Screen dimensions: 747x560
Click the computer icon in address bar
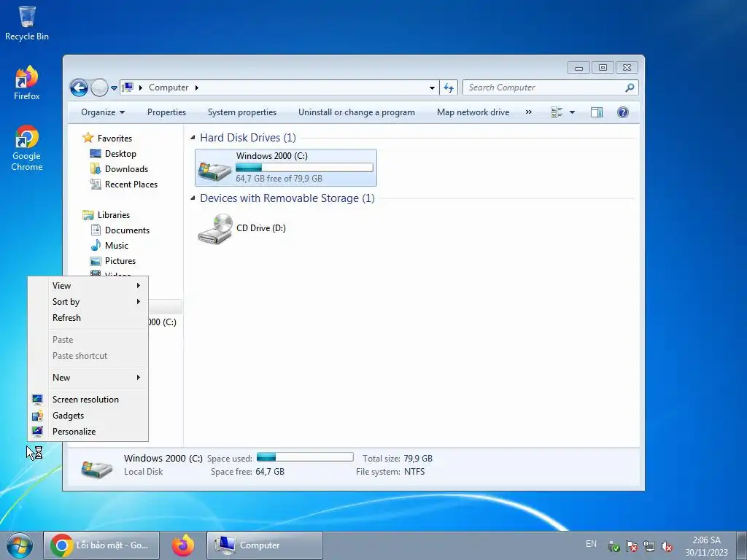click(128, 87)
